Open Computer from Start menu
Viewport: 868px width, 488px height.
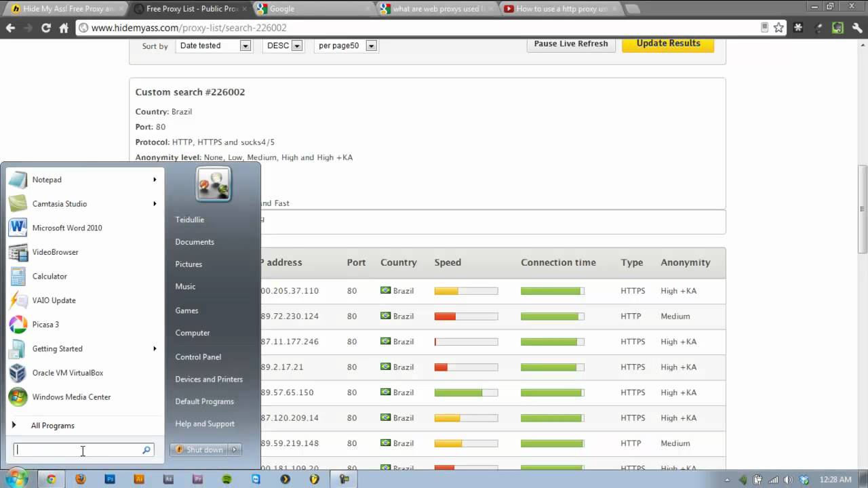193,333
